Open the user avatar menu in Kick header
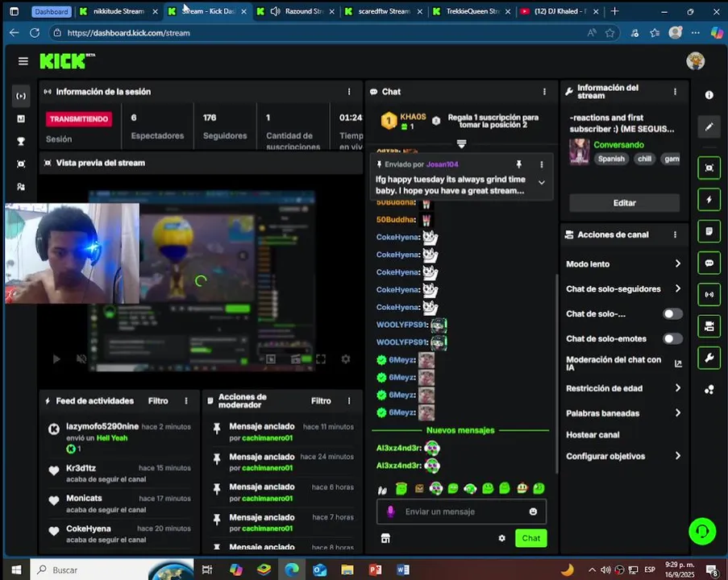The image size is (728, 580). (695, 61)
